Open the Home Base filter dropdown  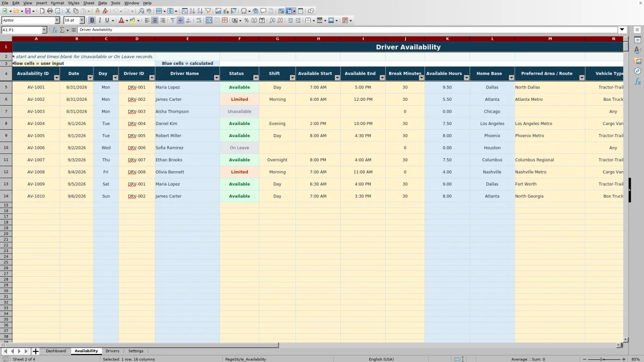(511, 78)
